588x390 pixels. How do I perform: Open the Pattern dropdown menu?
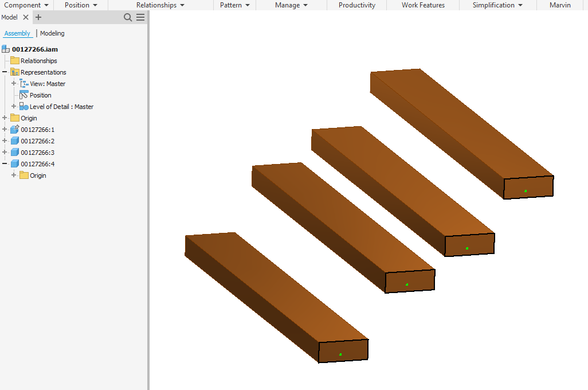point(234,5)
